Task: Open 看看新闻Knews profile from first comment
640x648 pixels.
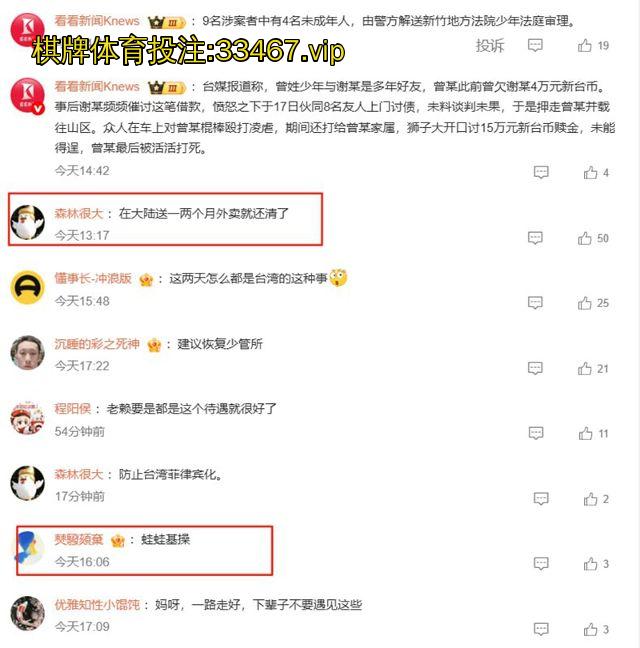Action: point(97,21)
